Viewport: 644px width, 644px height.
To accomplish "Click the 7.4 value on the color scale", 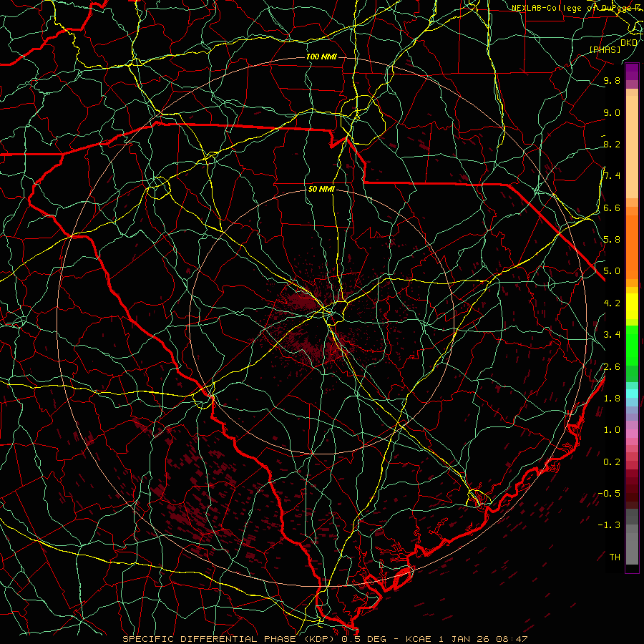I will (x=612, y=176).
